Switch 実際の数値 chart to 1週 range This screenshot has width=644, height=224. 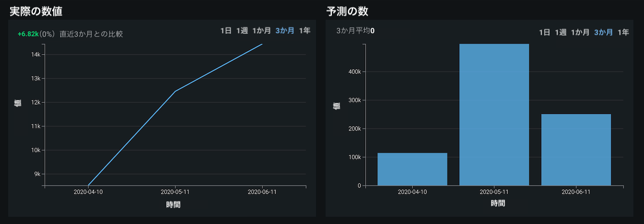coord(242,31)
